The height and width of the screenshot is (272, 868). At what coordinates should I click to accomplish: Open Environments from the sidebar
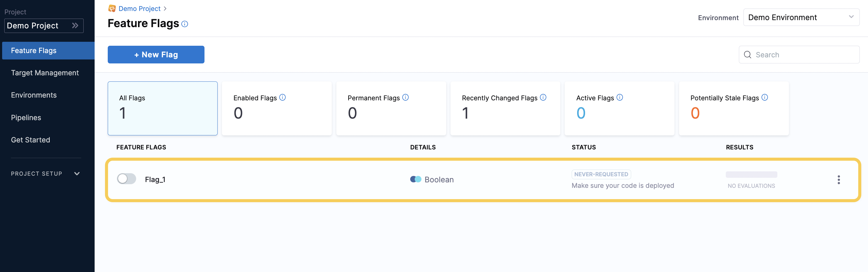point(34,95)
